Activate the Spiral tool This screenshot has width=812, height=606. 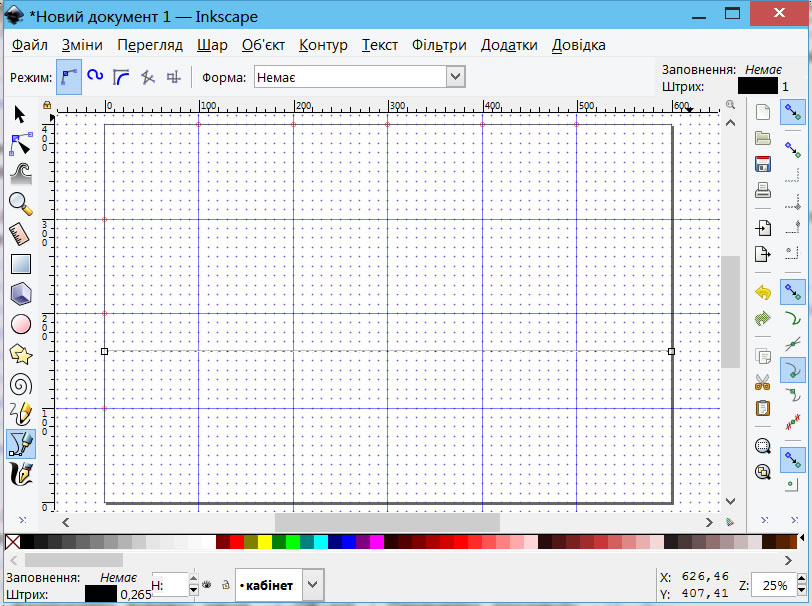(x=20, y=384)
